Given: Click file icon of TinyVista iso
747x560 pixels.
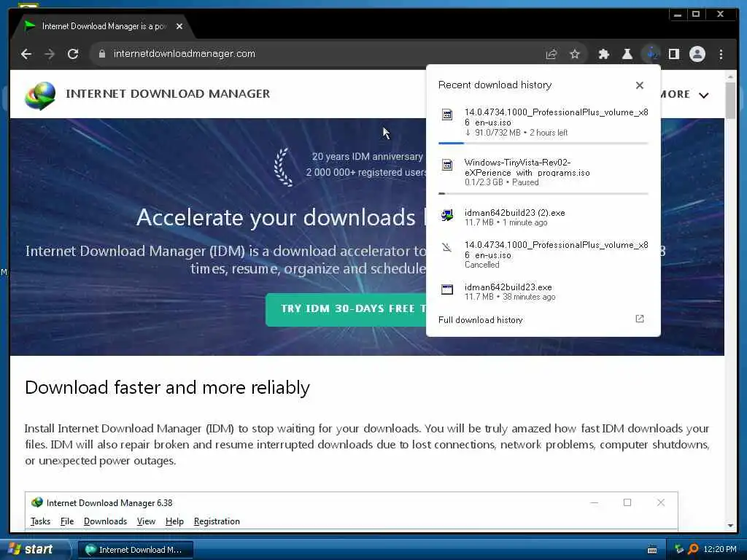Looking at the screenshot, I should 447,166.
